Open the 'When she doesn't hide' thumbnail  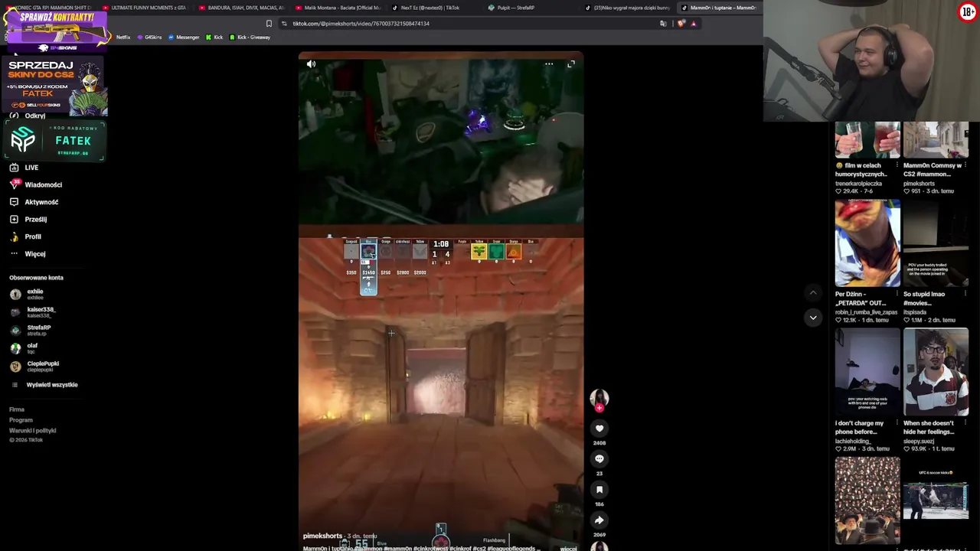pos(936,372)
